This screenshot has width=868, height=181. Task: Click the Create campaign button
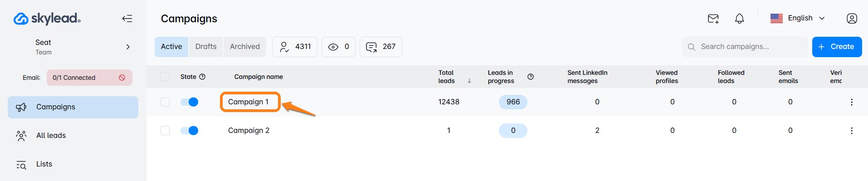[837, 47]
